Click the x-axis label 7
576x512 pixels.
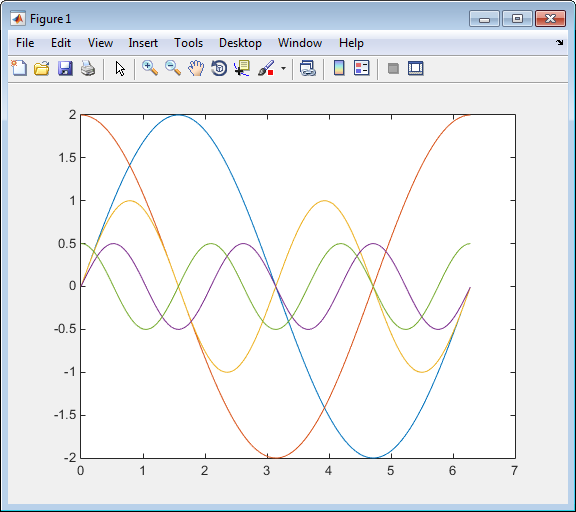click(514, 470)
